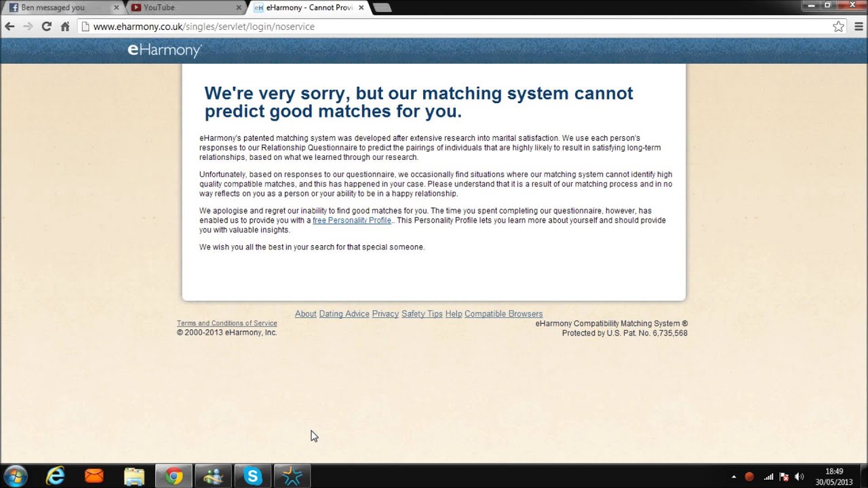Open the free Personality Profile link
Screen dimensions: 868x488
tap(352, 220)
